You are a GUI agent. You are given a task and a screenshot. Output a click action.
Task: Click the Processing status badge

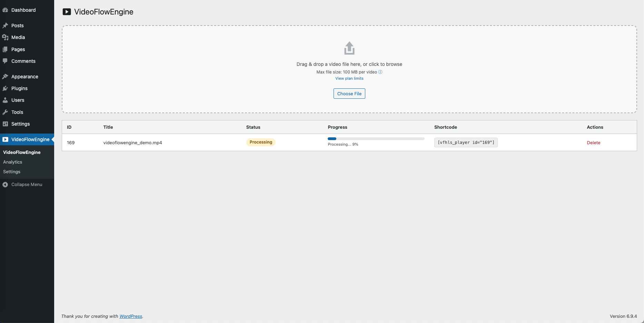[x=261, y=142]
